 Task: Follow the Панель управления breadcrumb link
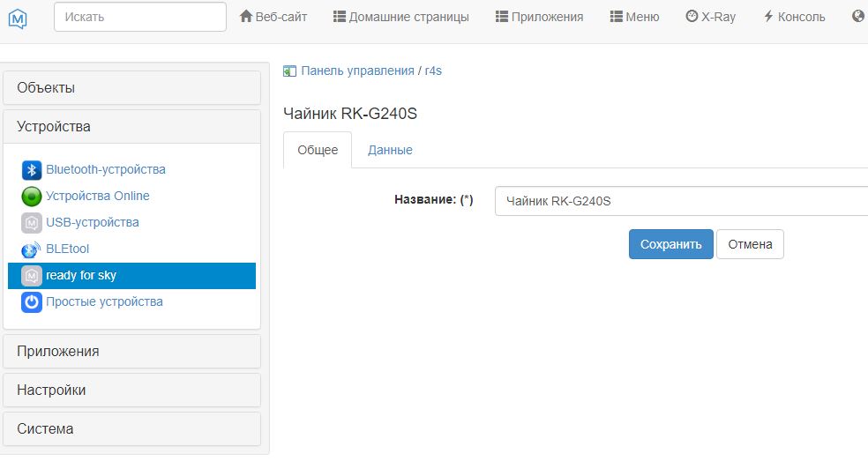[x=357, y=71]
